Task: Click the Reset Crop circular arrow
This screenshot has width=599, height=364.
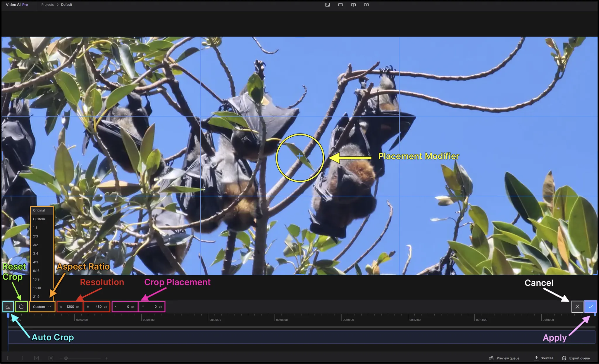Action: pos(21,307)
